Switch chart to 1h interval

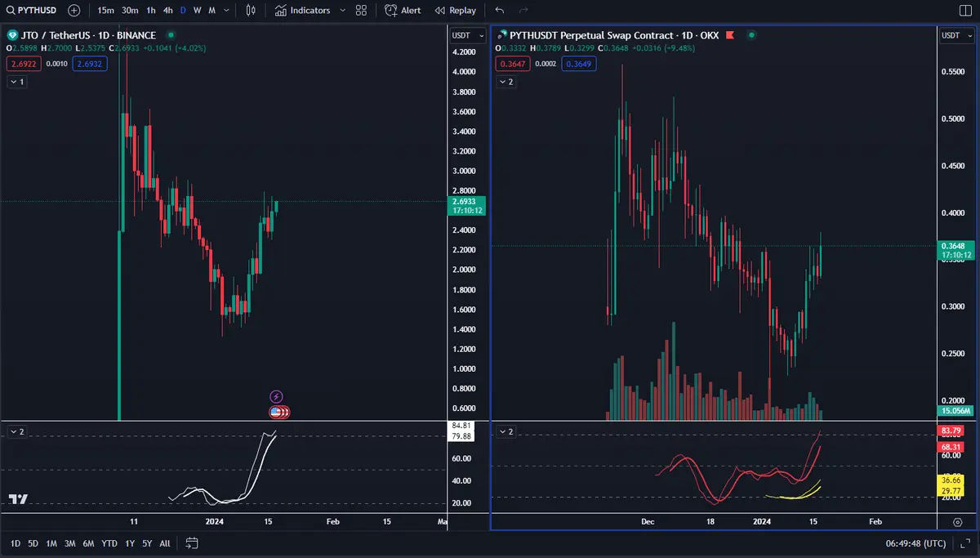[x=151, y=11]
